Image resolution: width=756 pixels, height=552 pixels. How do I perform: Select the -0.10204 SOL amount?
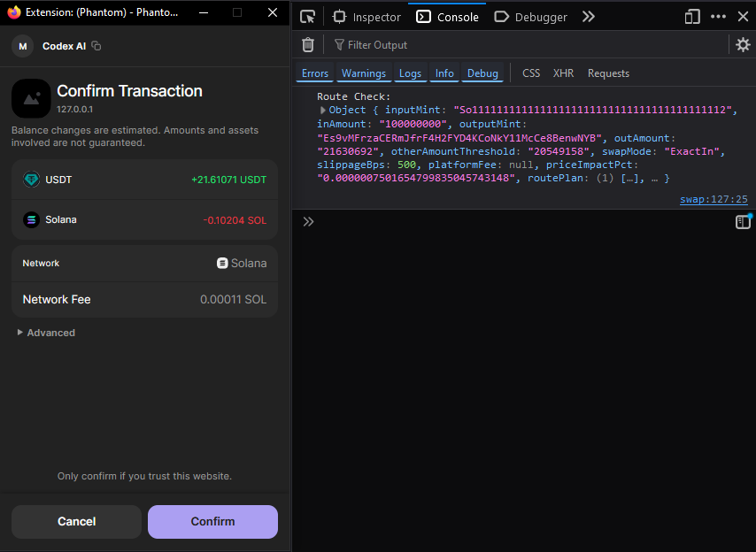point(235,220)
